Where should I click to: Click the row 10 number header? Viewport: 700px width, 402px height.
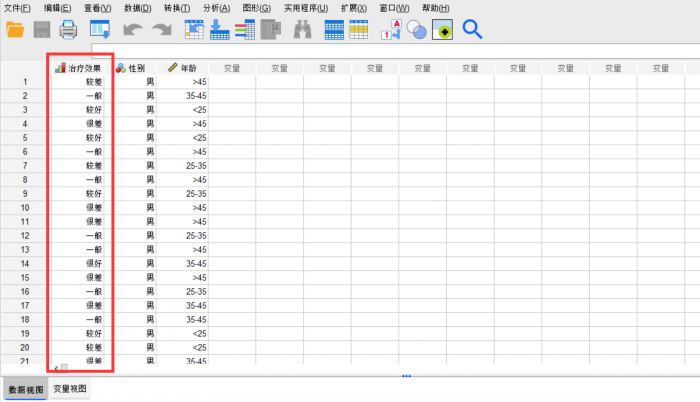point(25,207)
